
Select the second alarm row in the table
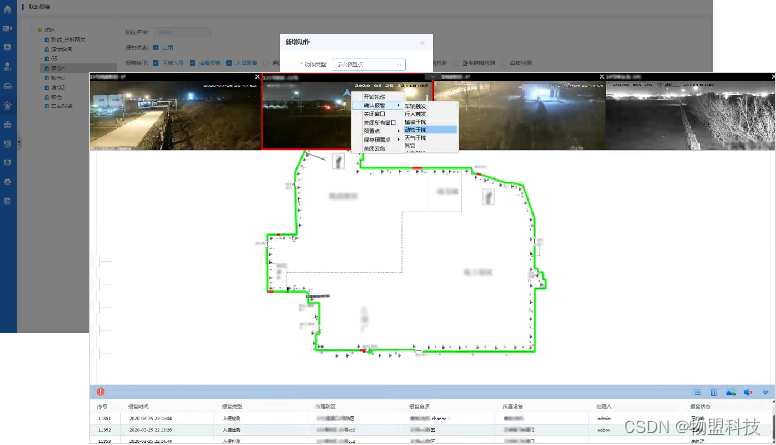coord(431,430)
